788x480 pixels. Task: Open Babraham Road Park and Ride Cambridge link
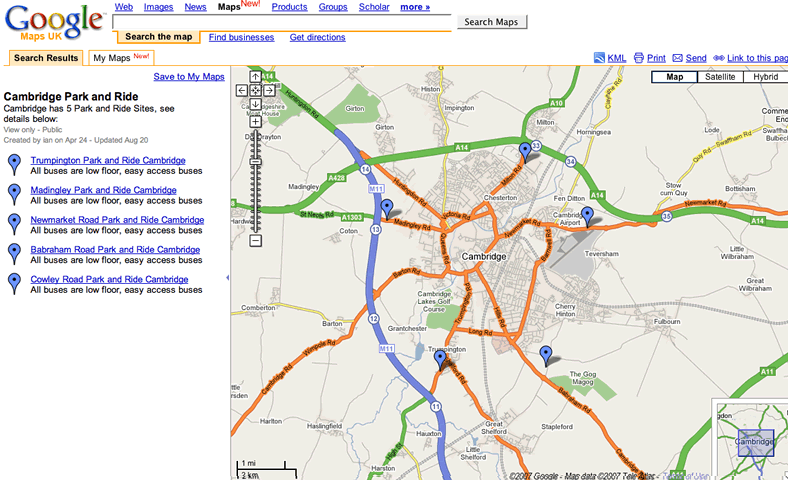[115, 249]
